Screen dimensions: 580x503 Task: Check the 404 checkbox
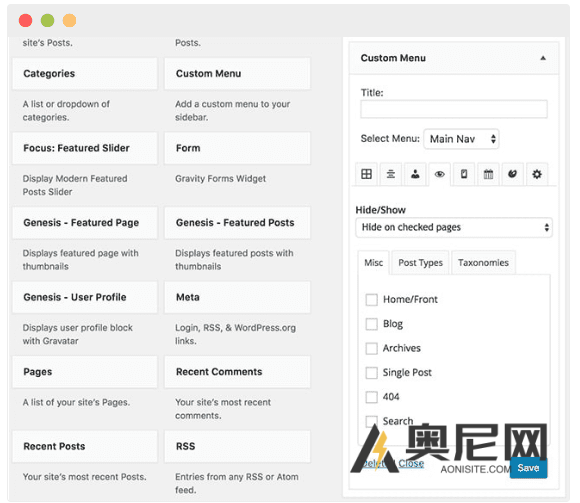tap(371, 397)
